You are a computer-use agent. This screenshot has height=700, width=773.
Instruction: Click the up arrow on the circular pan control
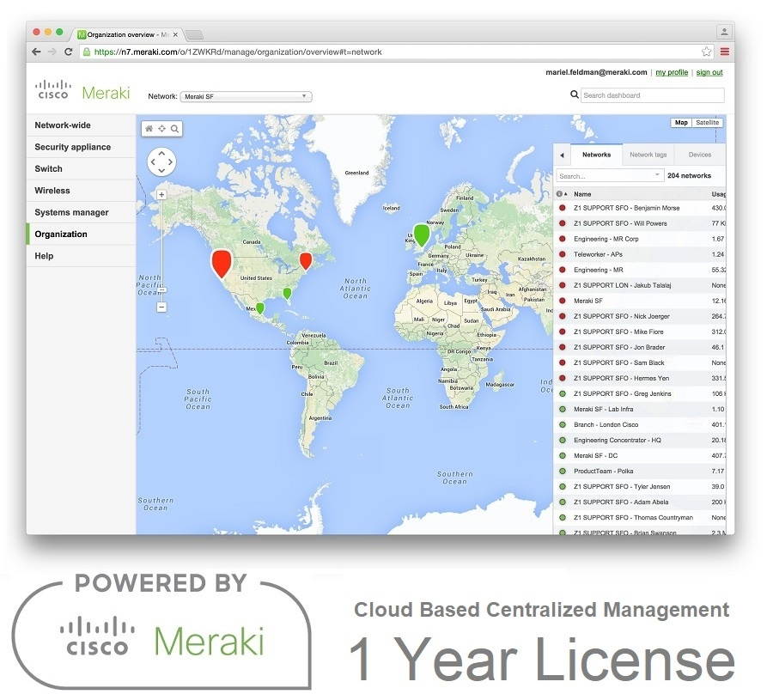[161, 153]
